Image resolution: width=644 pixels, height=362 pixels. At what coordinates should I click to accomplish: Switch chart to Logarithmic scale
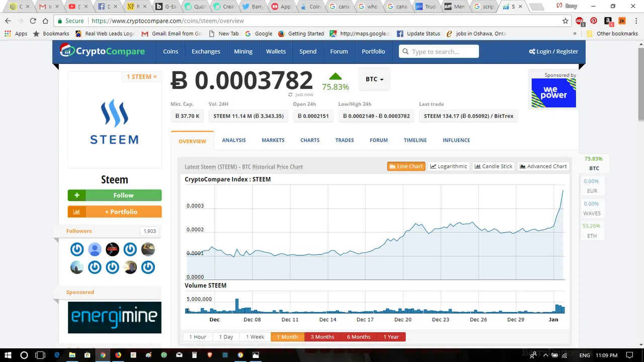[x=448, y=166]
